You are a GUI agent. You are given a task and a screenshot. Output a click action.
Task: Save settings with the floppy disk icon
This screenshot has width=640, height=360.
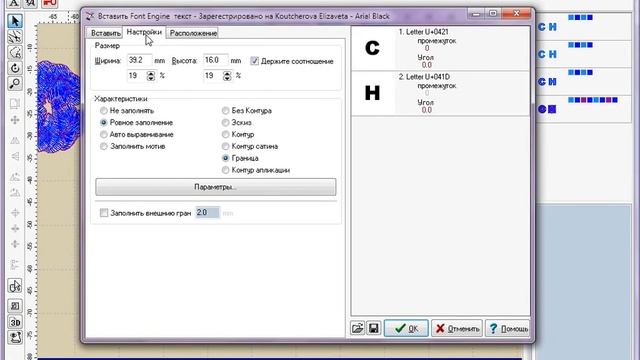point(374,328)
